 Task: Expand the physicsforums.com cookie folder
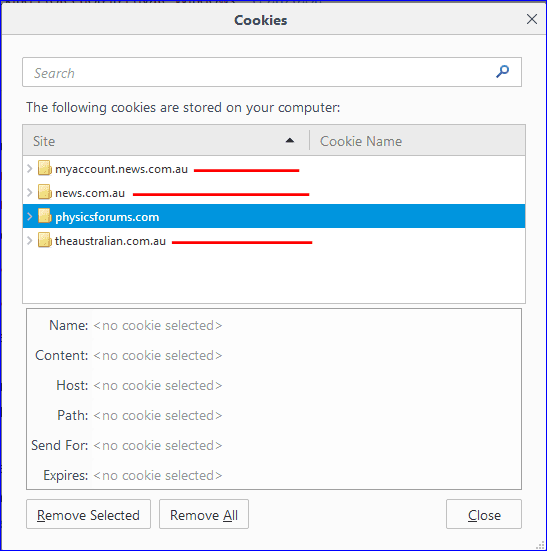tap(30, 216)
